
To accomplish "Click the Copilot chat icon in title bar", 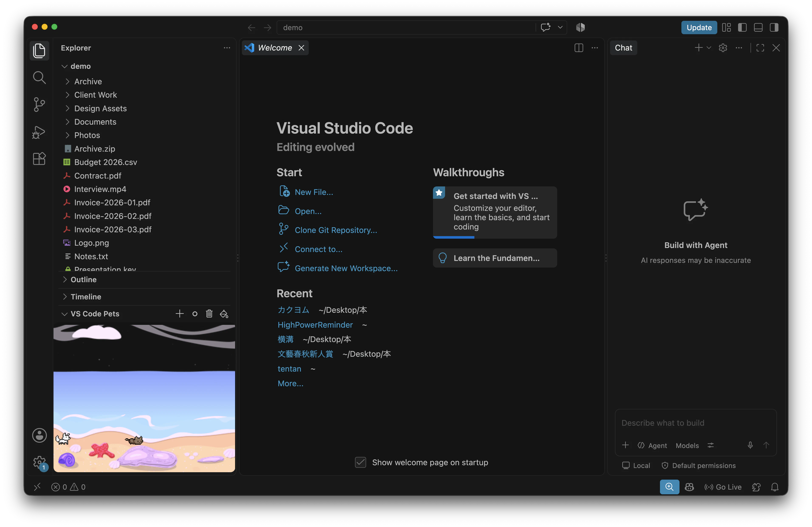I will pyautogui.click(x=546, y=27).
